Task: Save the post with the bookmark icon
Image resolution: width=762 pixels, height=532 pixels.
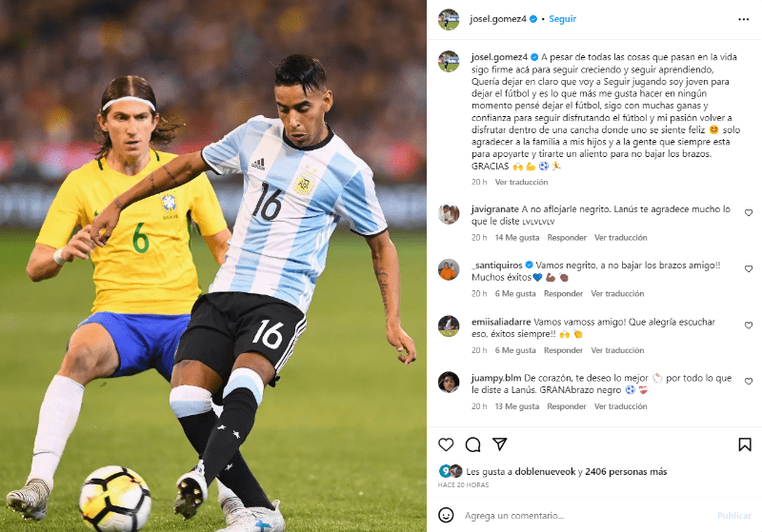Action: (x=745, y=444)
